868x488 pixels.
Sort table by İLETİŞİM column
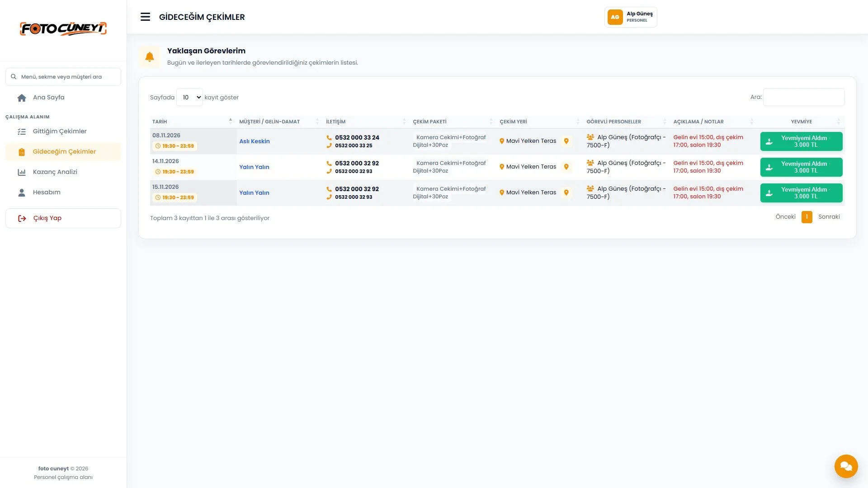[x=367, y=122]
